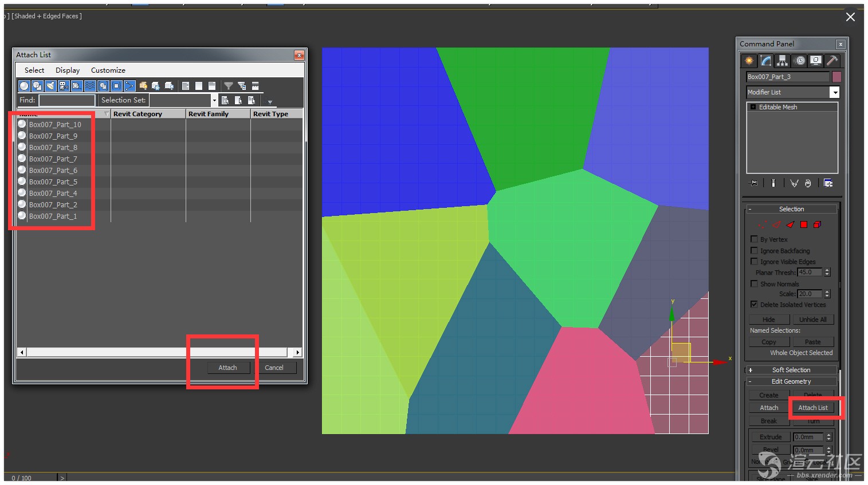Select Box007_Part_10 in the list
868x485 pixels.
[55, 124]
